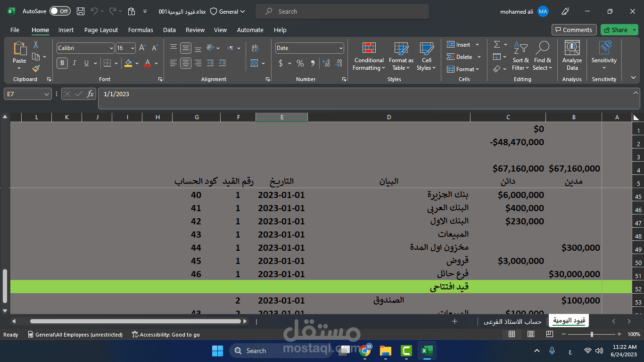Open the Format cells menu
Image resolution: width=644 pixels, height=362 pixels.
463,69
